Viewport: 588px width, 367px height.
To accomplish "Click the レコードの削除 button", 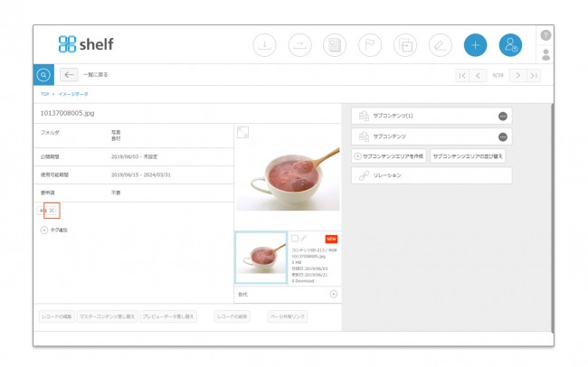I will [x=232, y=316].
